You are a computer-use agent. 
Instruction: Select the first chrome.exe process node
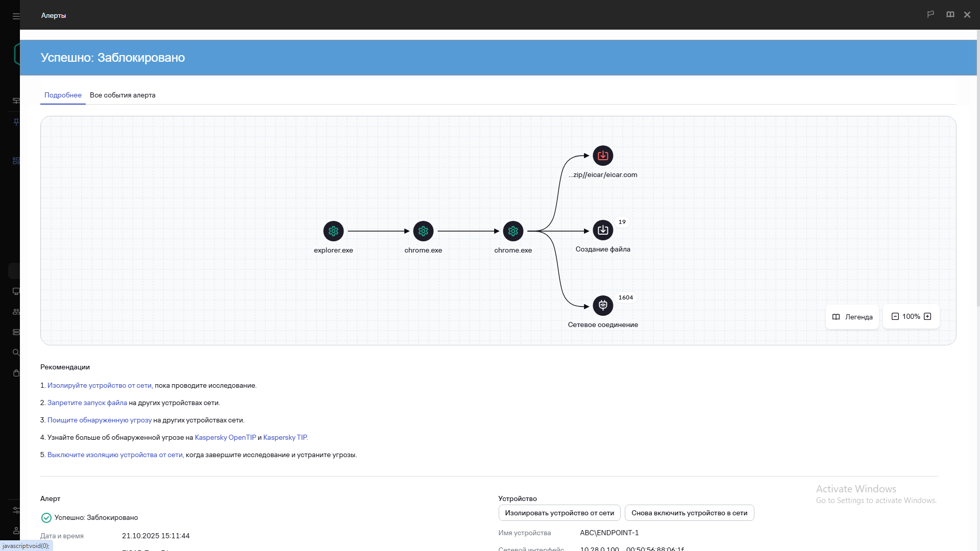(x=423, y=231)
